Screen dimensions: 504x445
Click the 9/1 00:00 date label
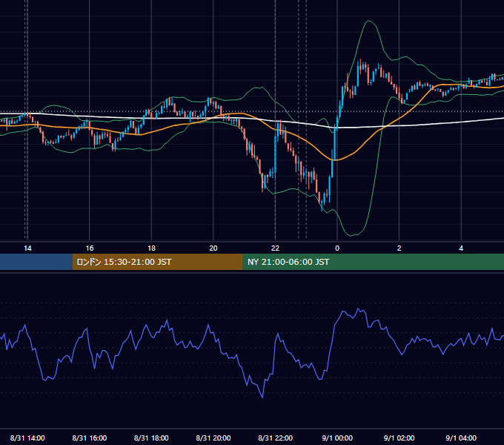337,438
